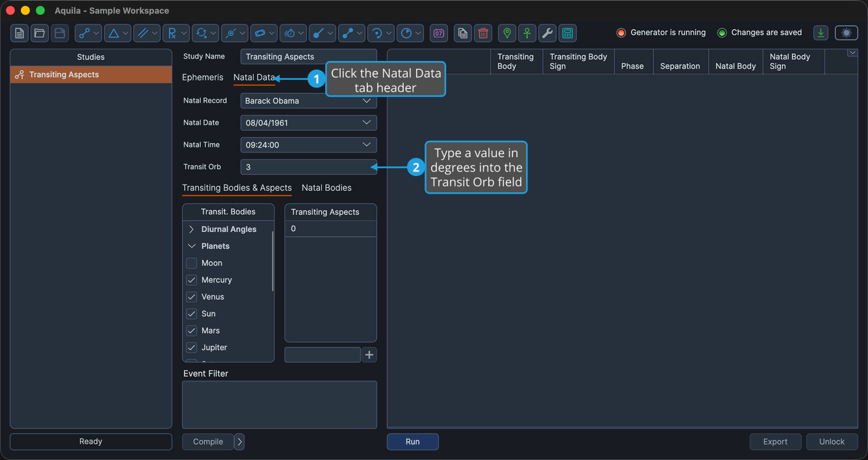Switch to the Natal Bodies tab
Screen dimensions: 868x460
[326, 188]
